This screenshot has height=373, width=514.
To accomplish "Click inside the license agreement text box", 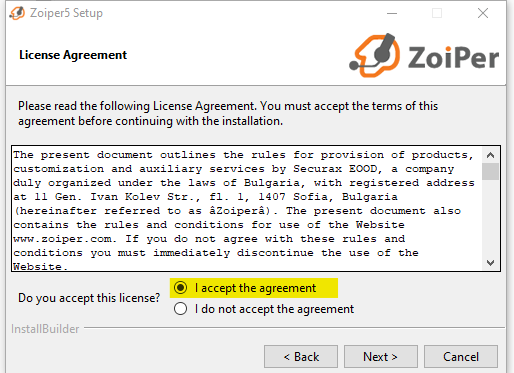I will pos(247,209).
